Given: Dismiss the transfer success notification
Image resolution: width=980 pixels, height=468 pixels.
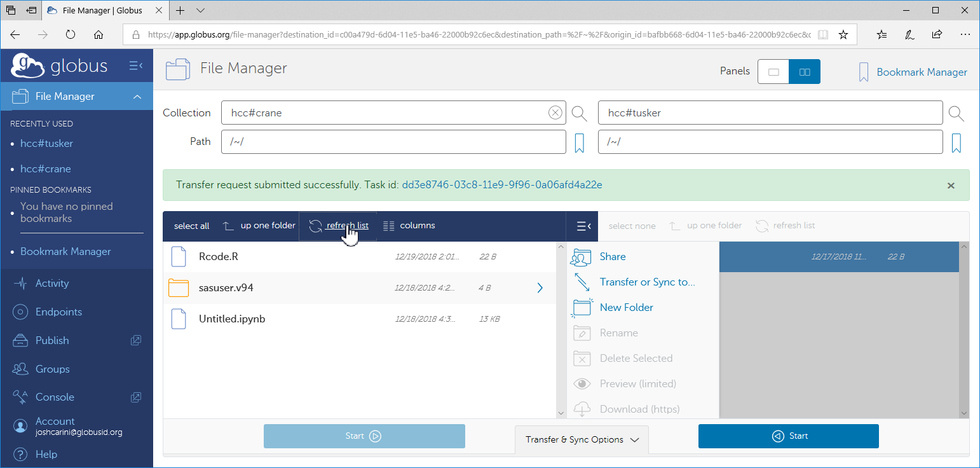Looking at the screenshot, I should pos(951,186).
